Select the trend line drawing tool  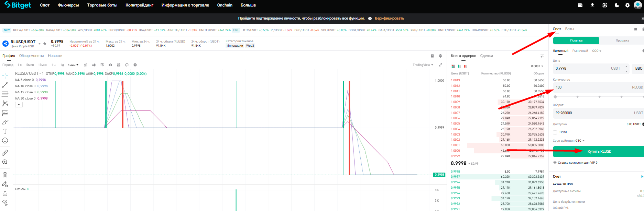pos(5,85)
